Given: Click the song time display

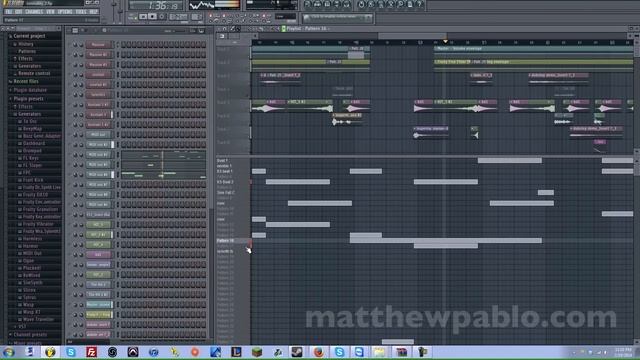Looking at the screenshot, I should [x=156, y=6].
